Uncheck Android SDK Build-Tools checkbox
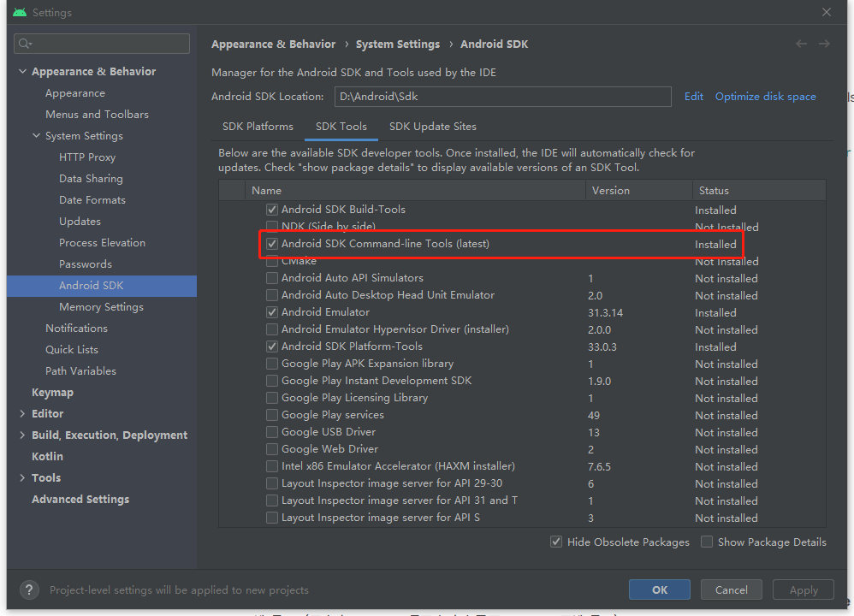 pos(272,210)
